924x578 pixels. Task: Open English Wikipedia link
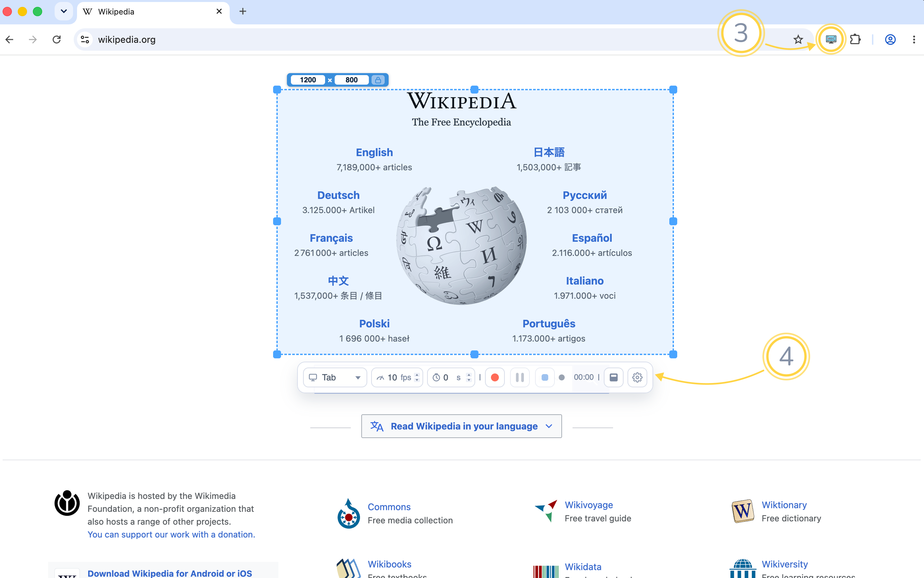[x=374, y=152]
